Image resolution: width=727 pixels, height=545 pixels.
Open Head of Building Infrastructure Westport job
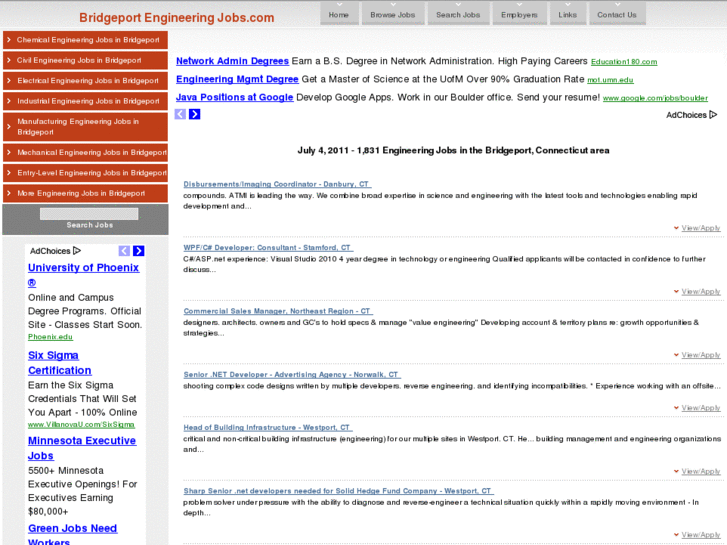[x=268, y=428]
